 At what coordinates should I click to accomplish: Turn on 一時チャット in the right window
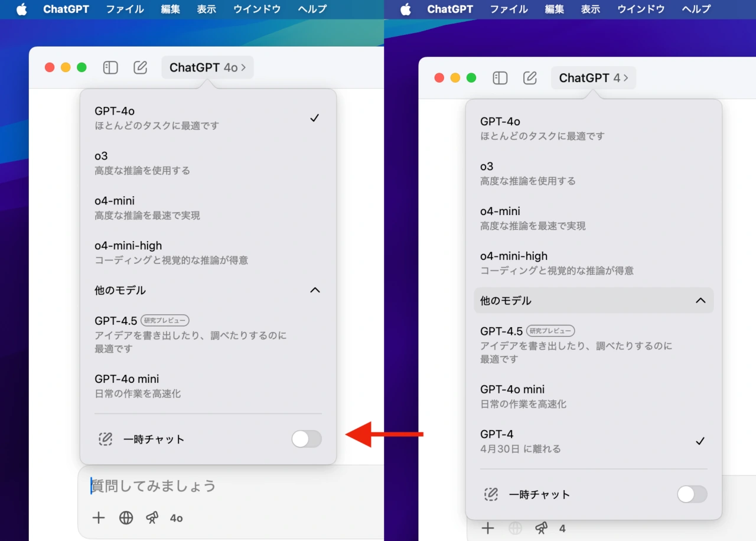pyautogui.click(x=692, y=494)
